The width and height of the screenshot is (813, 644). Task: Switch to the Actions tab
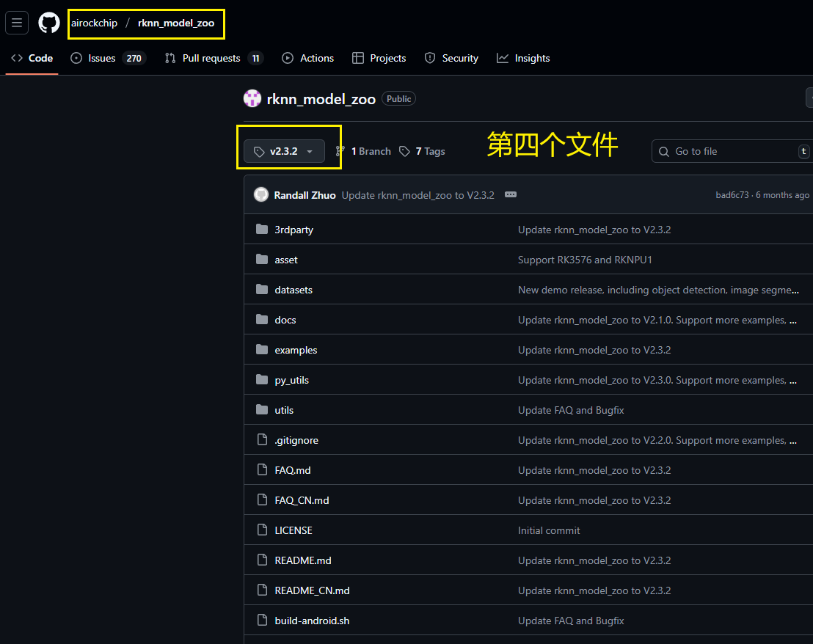click(308, 58)
